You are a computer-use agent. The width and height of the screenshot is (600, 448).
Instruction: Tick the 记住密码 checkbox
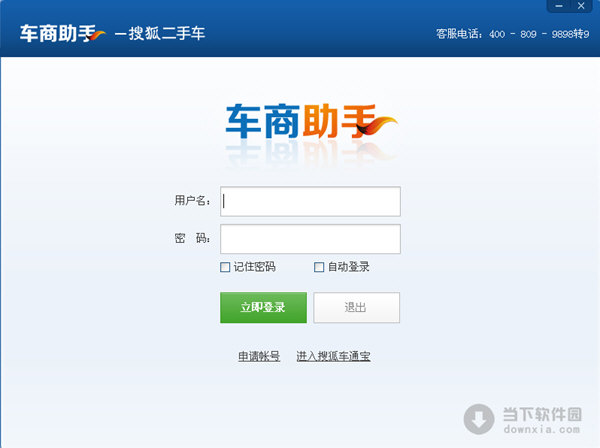225,267
